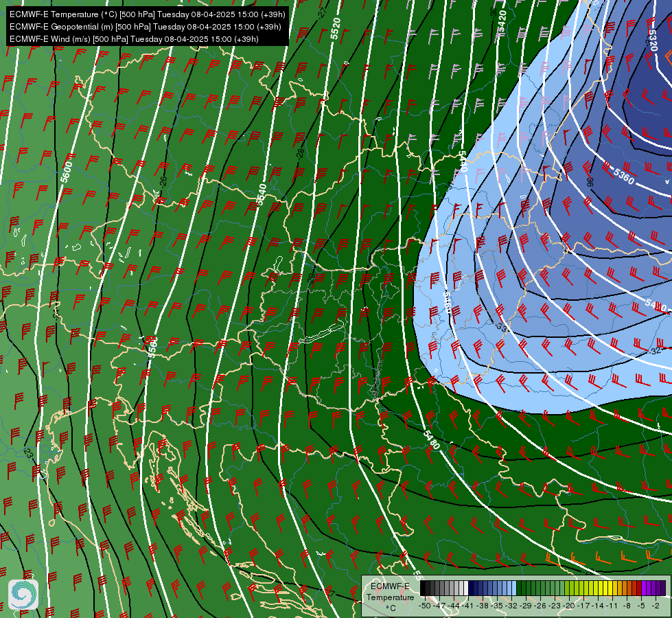Click the 5540 geopotential contour label
This screenshot has height=618, width=672.
[x=260, y=194]
